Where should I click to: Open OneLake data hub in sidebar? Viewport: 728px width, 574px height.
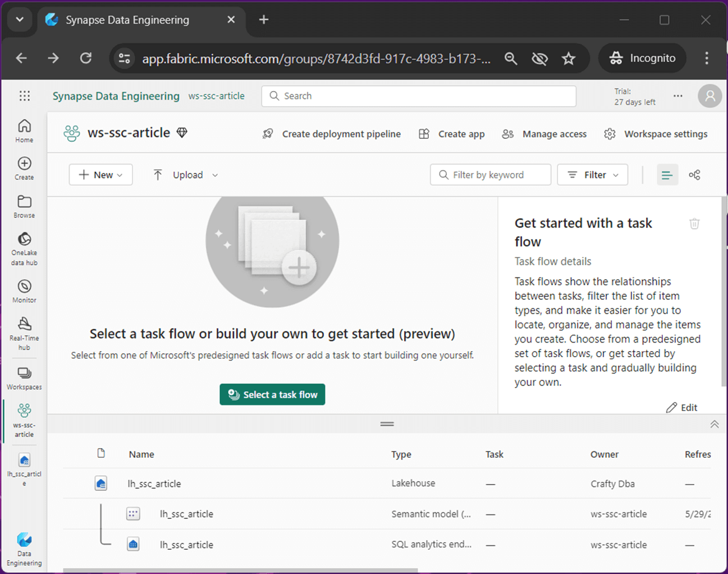click(x=24, y=248)
